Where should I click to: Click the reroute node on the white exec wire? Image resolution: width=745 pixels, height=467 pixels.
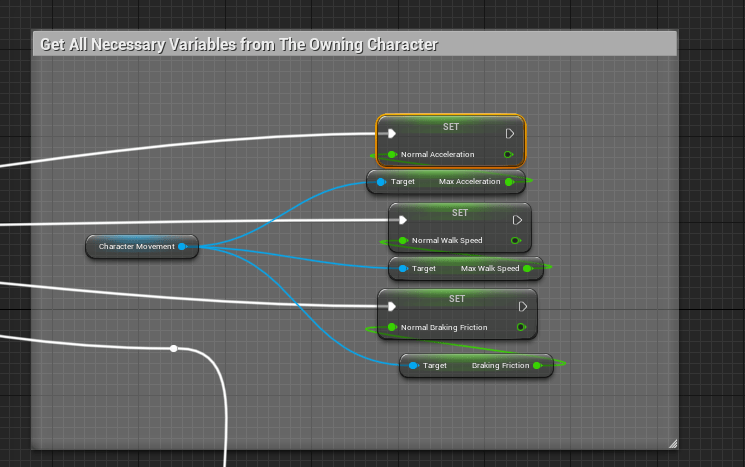pos(174,348)
